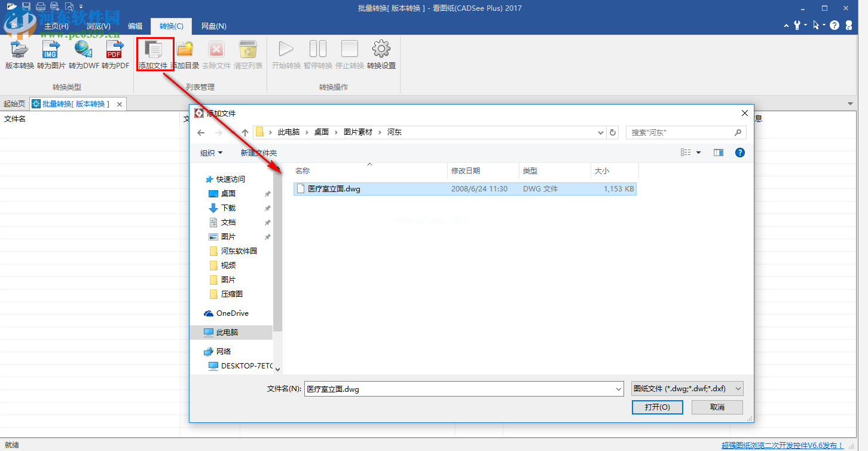Click the 取消 button

coord(717,407)
